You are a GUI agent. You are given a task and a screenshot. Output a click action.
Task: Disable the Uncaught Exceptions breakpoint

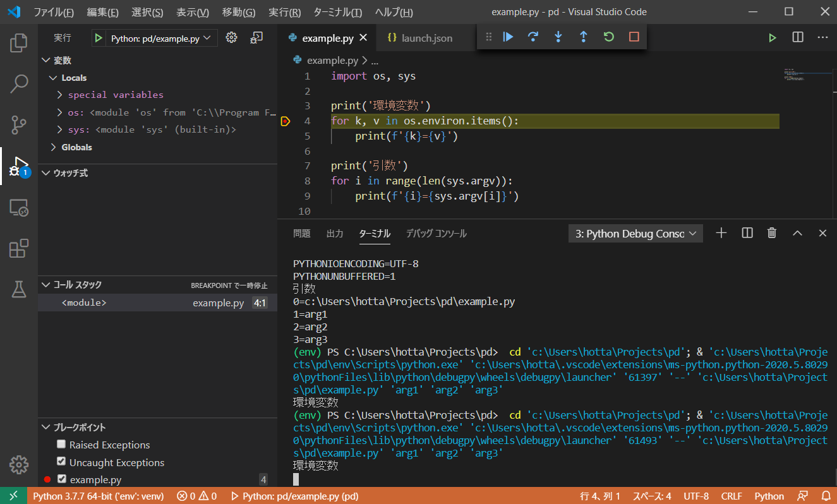[61, 462]
